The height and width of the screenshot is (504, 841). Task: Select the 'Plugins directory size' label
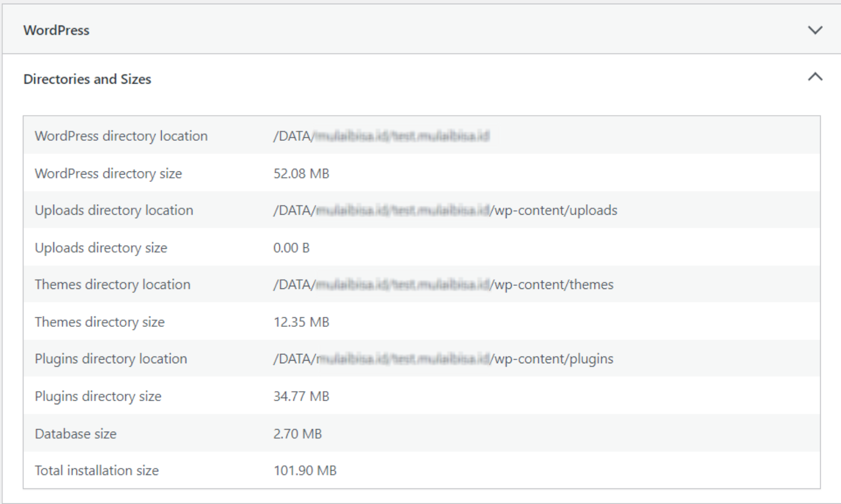pos(98,396)
